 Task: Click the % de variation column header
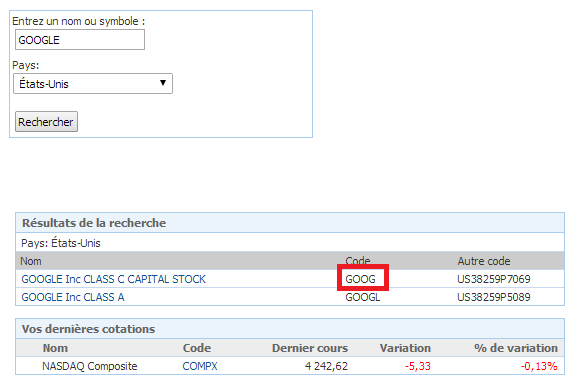click(x=516, y=348)
